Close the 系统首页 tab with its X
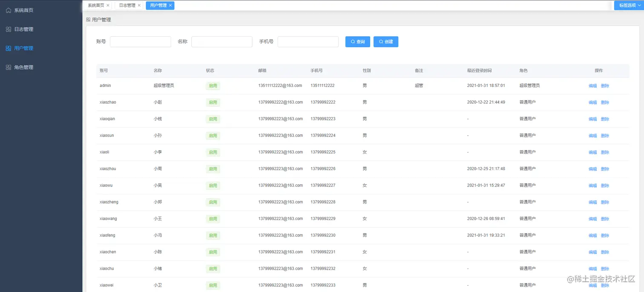The image size is (644, 292). (x=108, y=6)
